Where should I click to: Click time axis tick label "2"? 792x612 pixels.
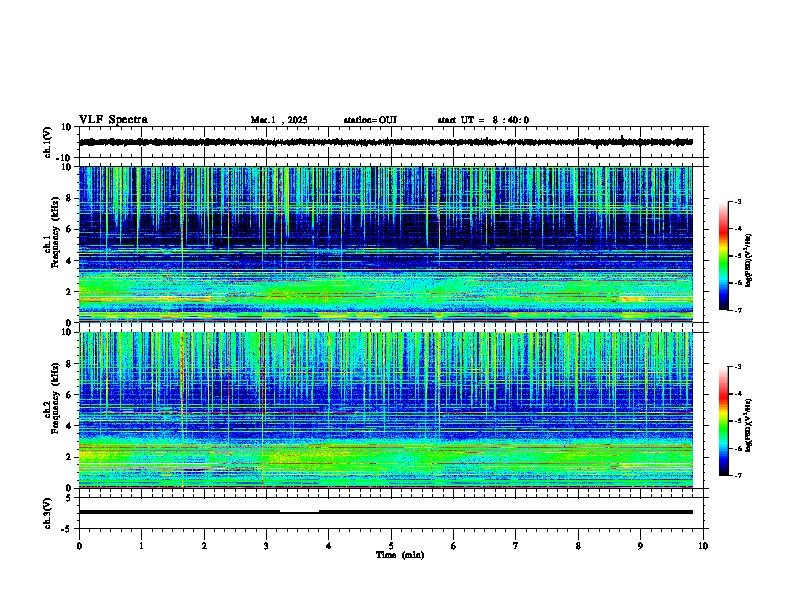(204, 546)
